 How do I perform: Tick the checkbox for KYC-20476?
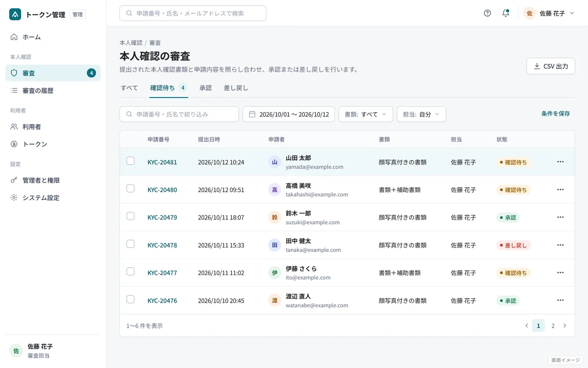[x=130, y=299]
